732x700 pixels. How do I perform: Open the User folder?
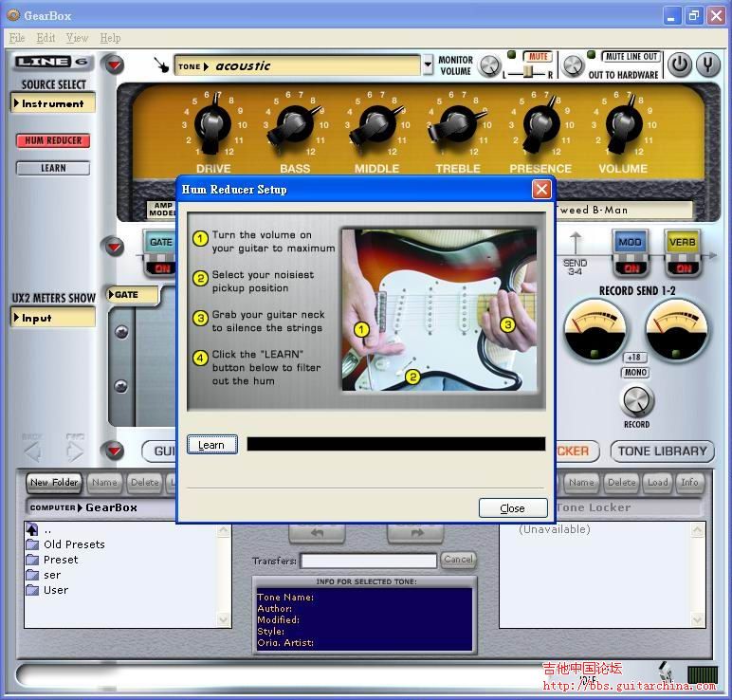pyautogui.click(x=47, y=590)
